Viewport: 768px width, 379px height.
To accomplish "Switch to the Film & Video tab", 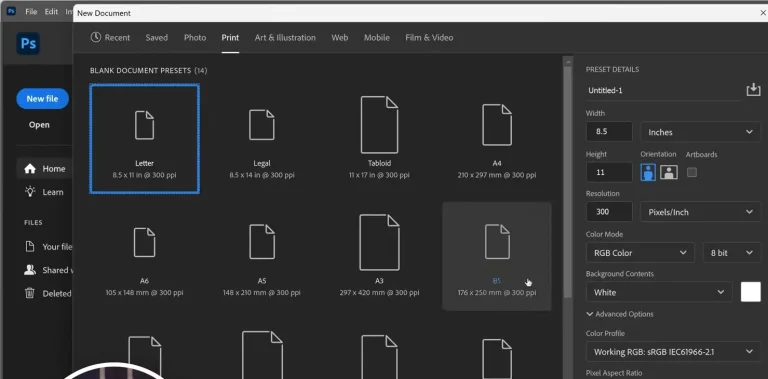I will pos(429,37).
